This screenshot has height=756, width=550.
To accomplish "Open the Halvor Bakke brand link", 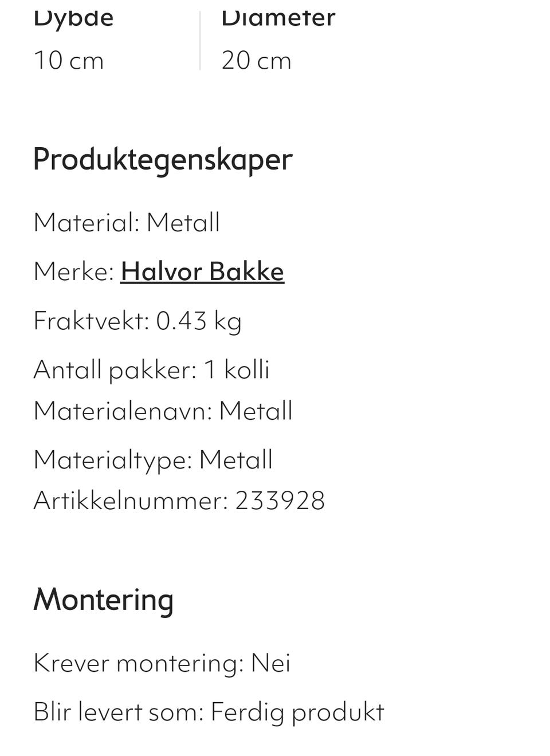I will tap(202, 271).
